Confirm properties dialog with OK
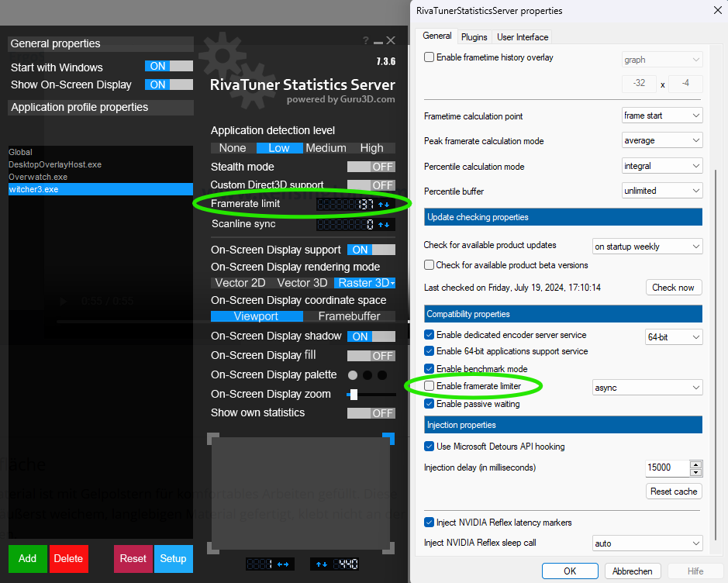Viewport: 728px width, 583px height. 570,571
